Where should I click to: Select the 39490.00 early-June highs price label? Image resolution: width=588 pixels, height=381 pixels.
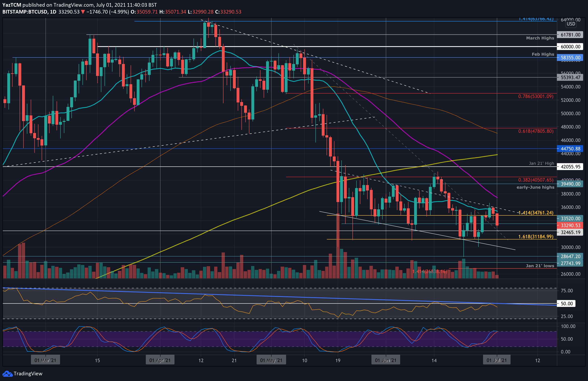tap(570, 184)
